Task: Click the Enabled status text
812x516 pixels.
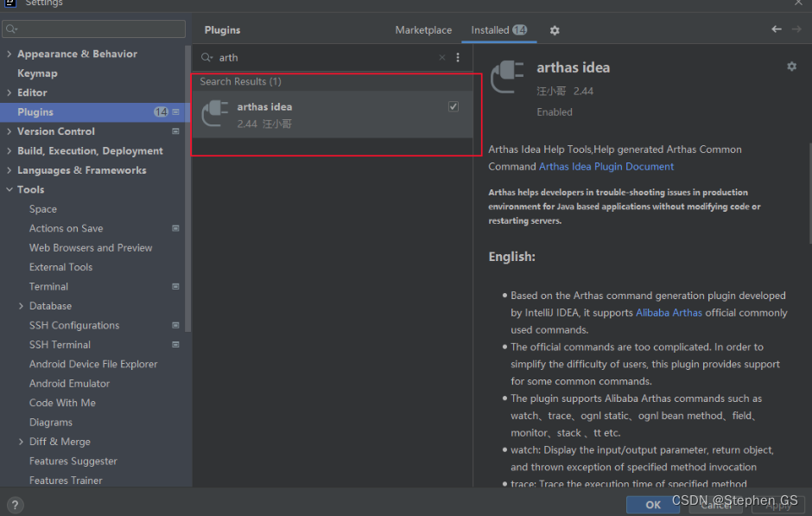Action: (x=554, y=111)
